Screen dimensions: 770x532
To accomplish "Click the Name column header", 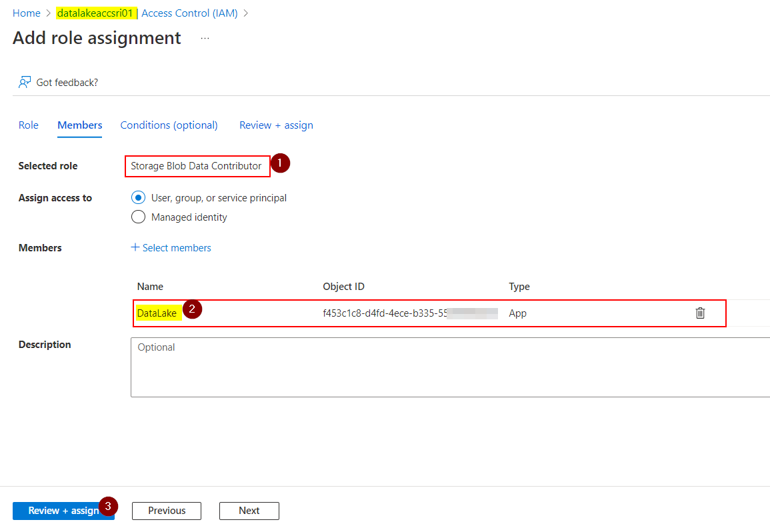I will tap(150, 287).
